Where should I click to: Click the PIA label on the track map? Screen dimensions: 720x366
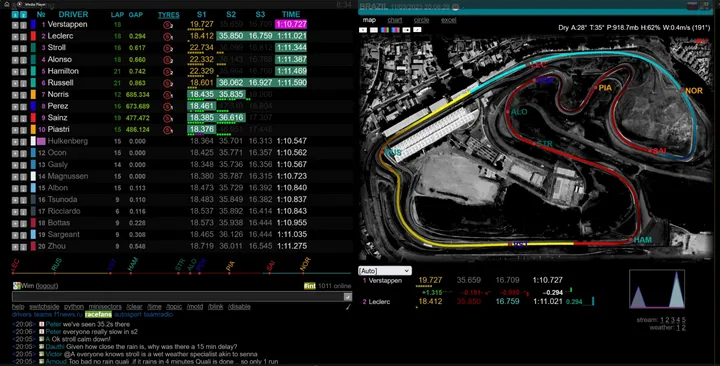pos(605,88)
